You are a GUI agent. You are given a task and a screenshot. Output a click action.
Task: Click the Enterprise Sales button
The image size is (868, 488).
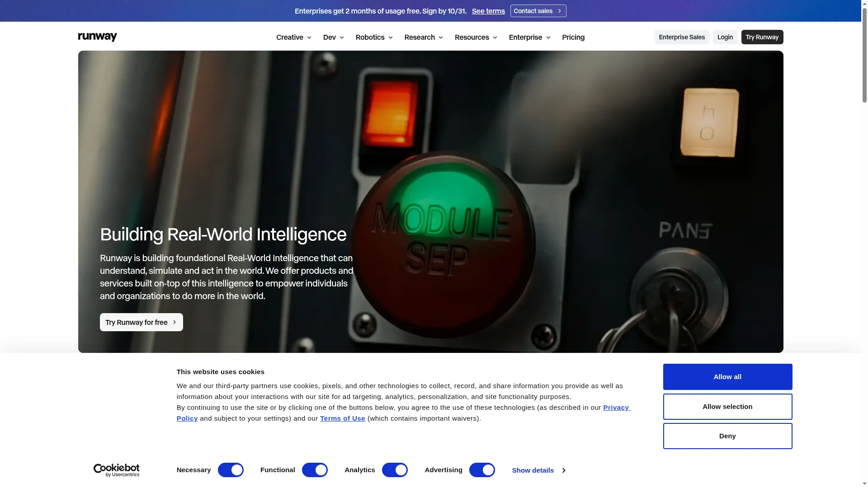[682, 37]
